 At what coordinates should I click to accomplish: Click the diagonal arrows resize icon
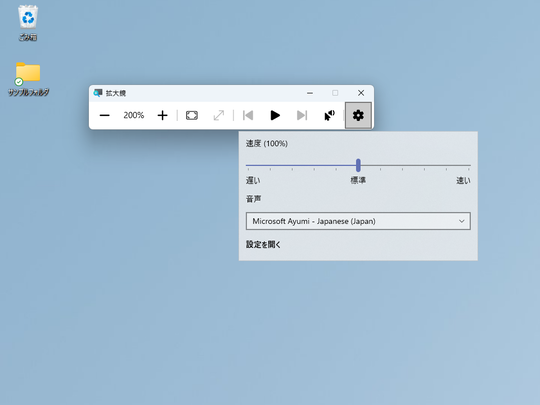tap(219, 115)
